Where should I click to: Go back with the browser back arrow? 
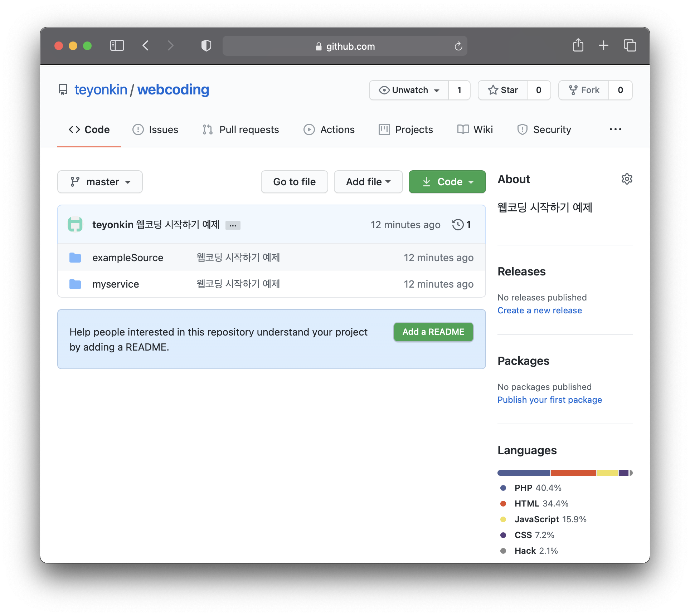[x=146, y=46]
